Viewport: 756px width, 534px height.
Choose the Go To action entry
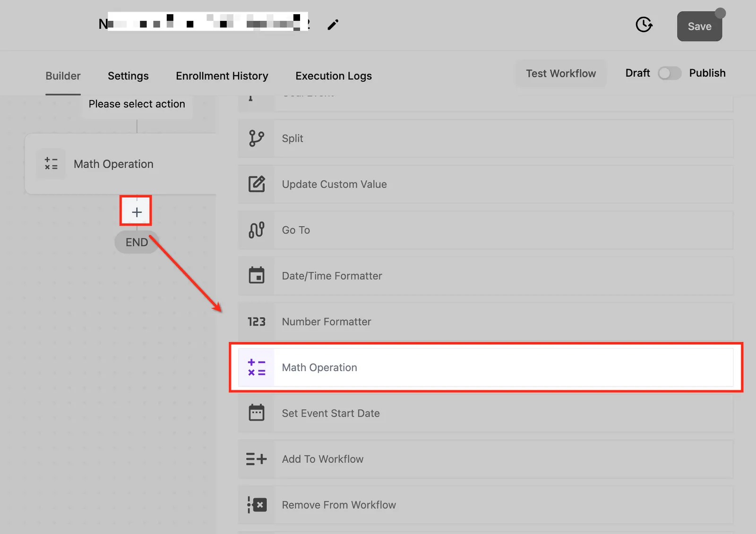click(486, 230)
